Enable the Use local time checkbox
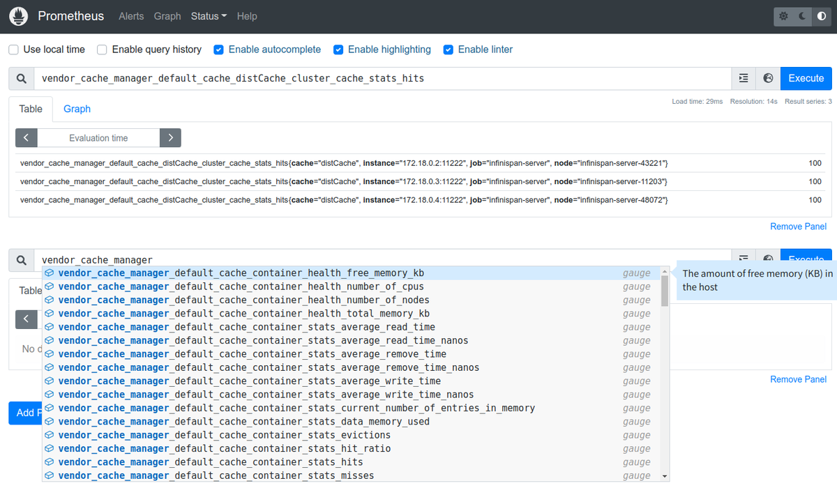This screenshot has width=837, height=504. [12, 49]
